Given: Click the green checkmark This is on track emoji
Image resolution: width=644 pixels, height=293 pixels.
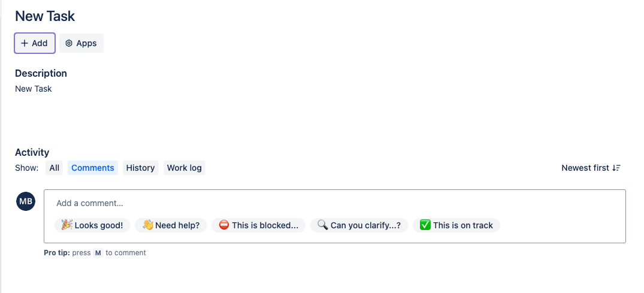Looking at the screenshot, I should tap(425, 225).
